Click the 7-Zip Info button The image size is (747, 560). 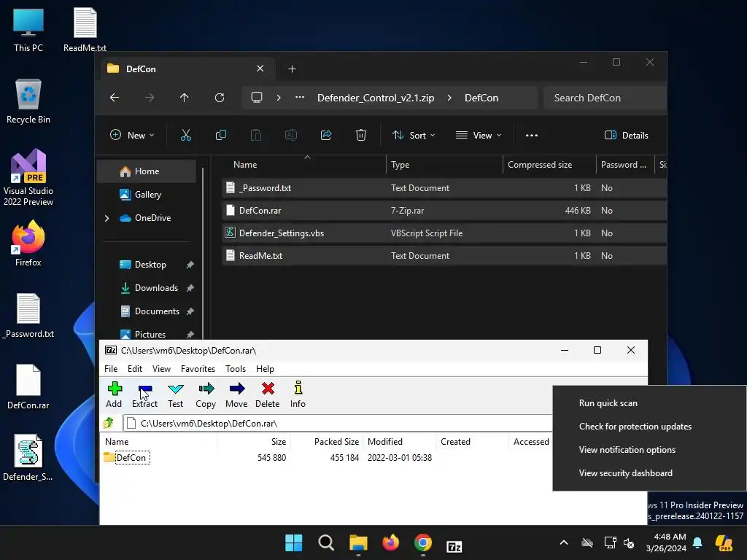click(x=298, y=394)
